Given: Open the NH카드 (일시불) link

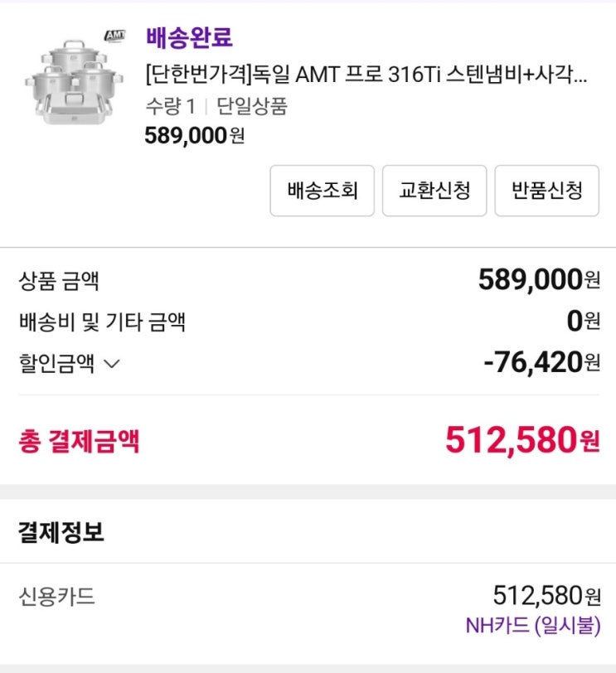Looking at the screenshot, I should click(532, 626).
